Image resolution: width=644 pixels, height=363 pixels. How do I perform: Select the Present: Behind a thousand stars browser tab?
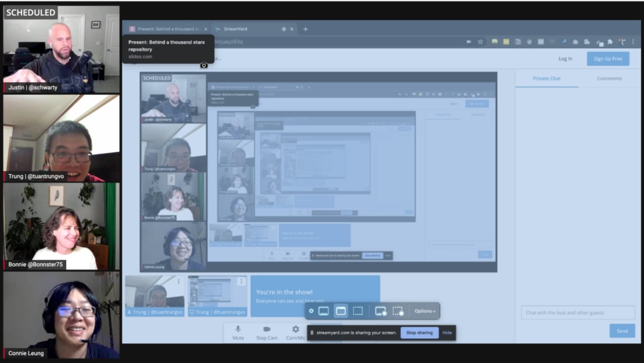point(167,29)
